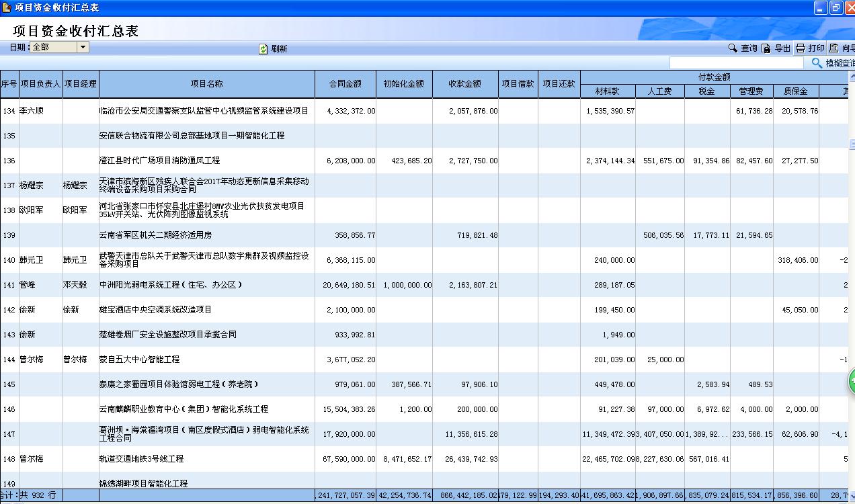Click the fuzzy search text field
Screen dimensions: 855x504
pos(736,63)
